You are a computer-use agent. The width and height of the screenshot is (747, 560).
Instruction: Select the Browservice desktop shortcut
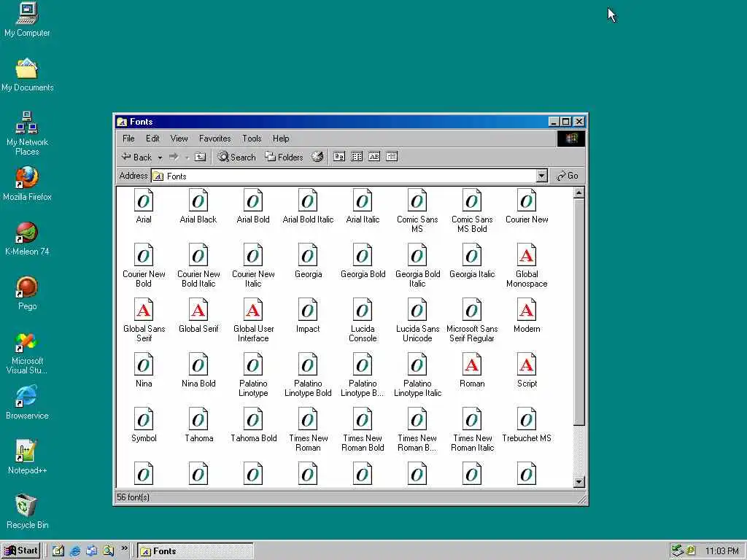pos(27,402)
